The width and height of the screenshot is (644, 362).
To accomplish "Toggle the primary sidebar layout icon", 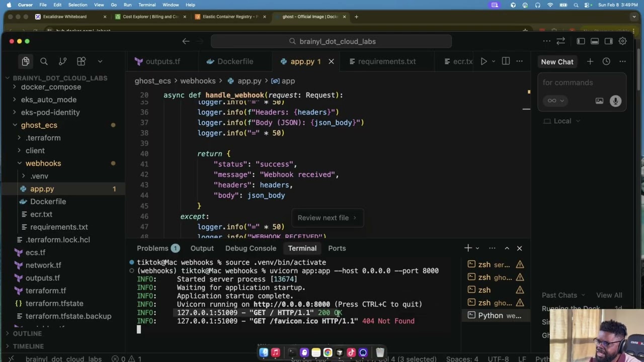I will (x=581, y=41).
